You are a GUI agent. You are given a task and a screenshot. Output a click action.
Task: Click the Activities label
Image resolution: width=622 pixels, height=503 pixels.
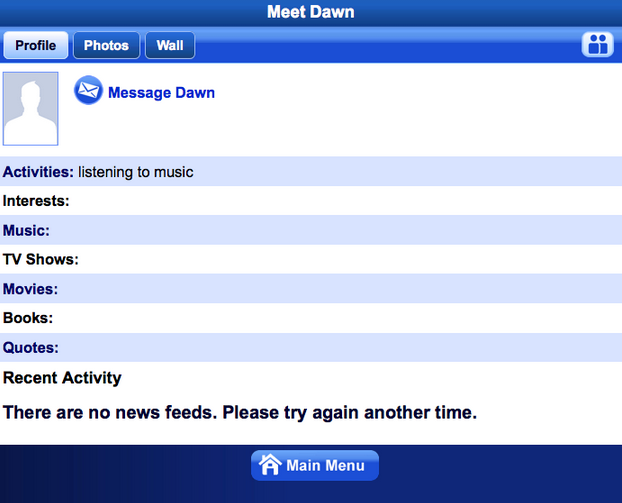[38, 172]
